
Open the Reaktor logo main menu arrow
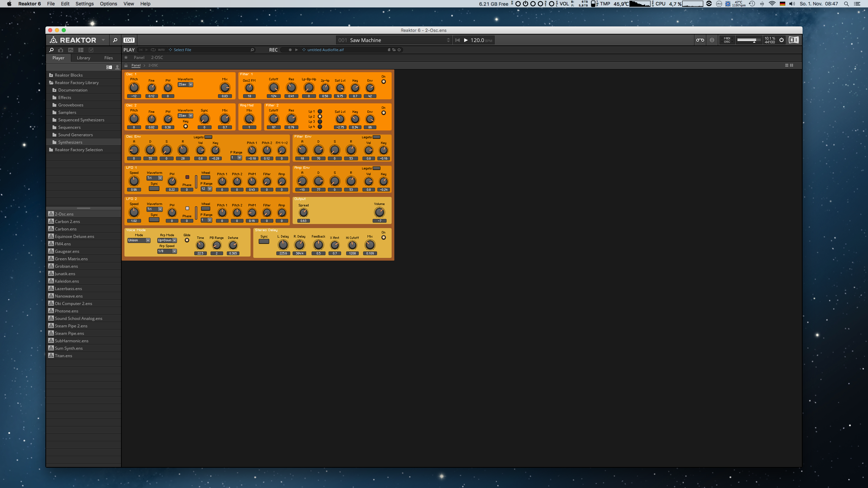(103, 40)
